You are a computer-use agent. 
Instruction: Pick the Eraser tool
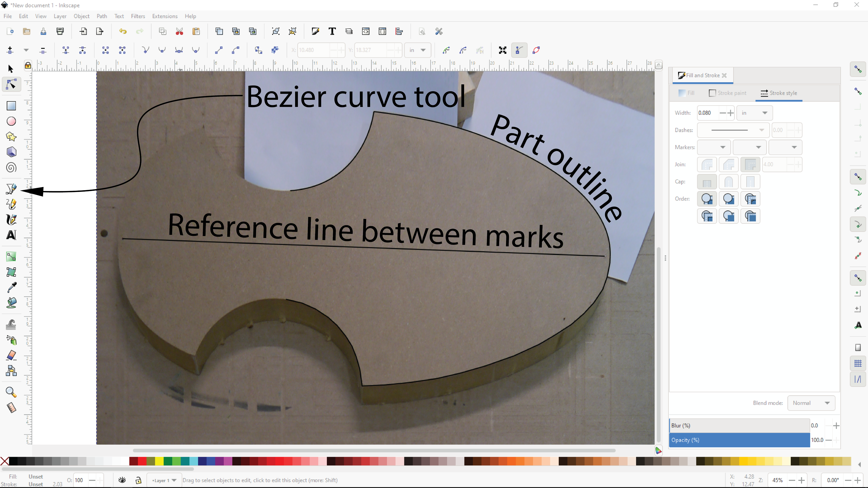[x=11, y=355]
